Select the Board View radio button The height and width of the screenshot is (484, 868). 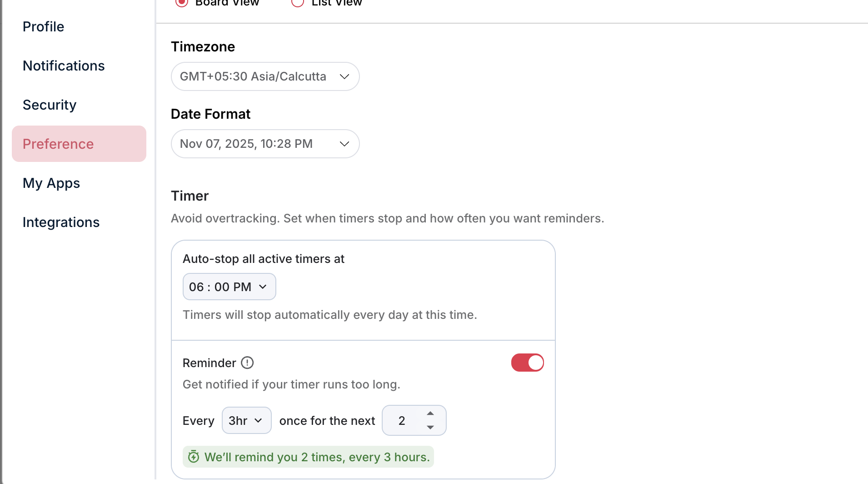point(182,3)
